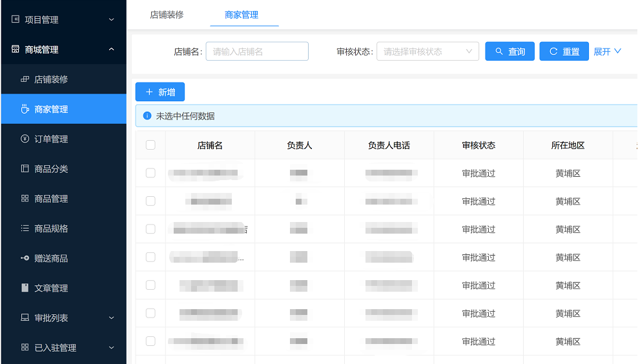
Task: Click the 订单管理 yen icon
Action: [25, 139]
